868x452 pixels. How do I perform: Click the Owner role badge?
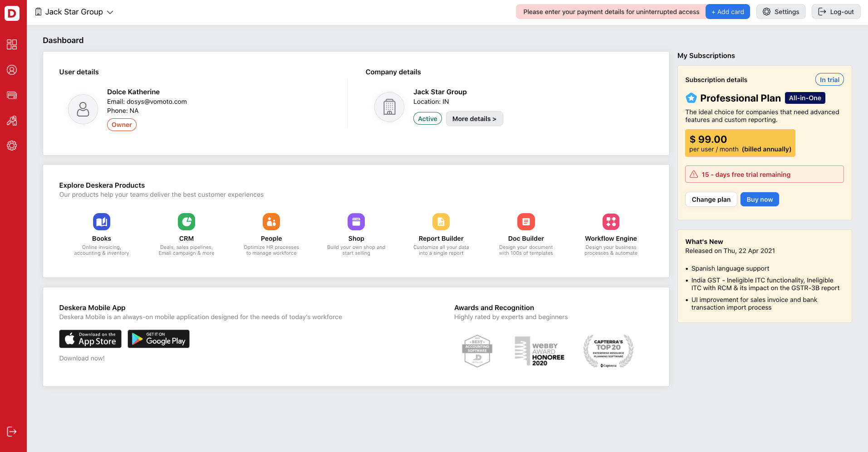coord(122,125)
